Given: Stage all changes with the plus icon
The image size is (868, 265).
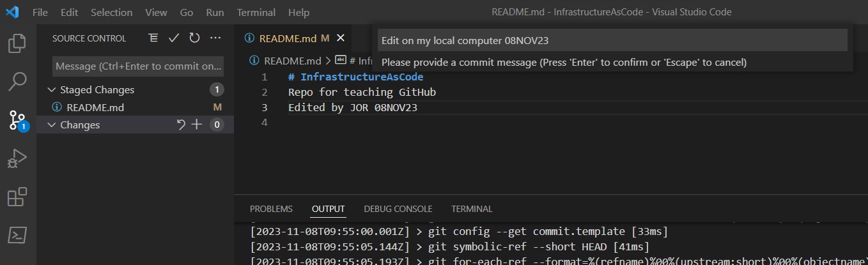Looking at the screenshot, I should pos(197,125).
